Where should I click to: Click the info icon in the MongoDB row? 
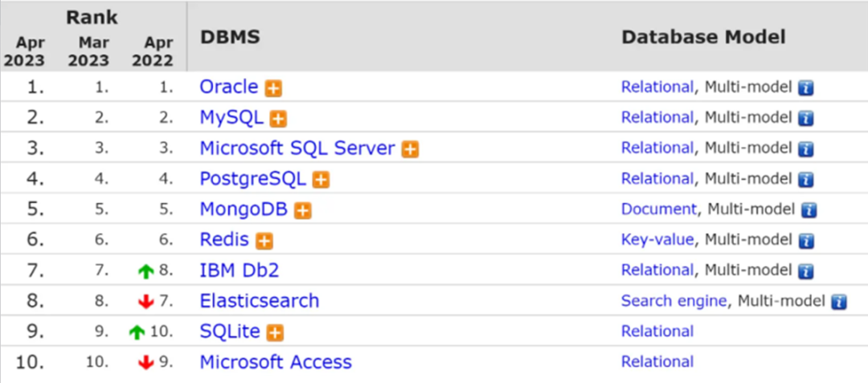pos(809,210)
